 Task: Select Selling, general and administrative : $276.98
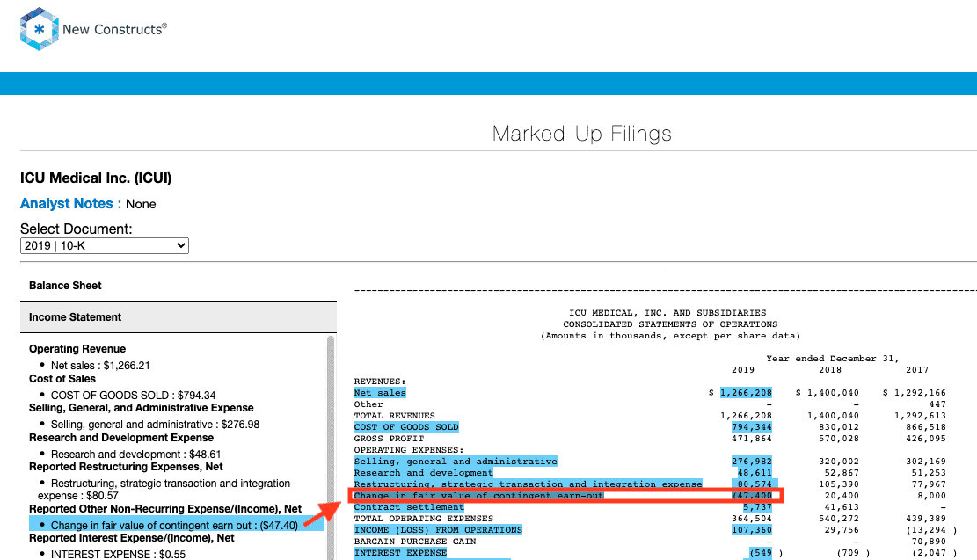(155, 425)
